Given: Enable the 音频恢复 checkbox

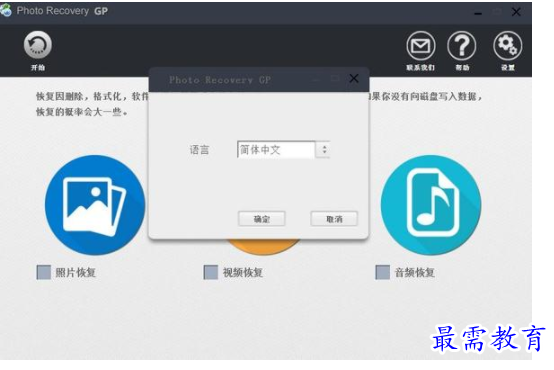Looking at the screenshot, I should 383,272.
